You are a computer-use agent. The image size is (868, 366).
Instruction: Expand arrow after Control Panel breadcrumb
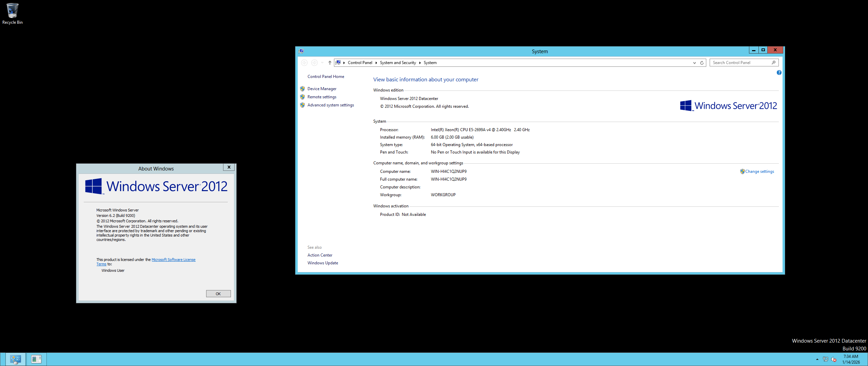coord(376,63)
